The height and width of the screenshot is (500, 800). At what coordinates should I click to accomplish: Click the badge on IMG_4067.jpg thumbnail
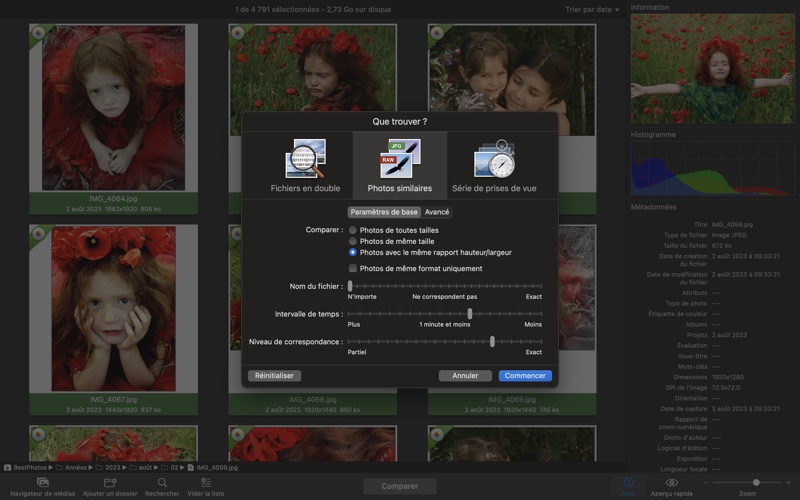click(38, 234)
